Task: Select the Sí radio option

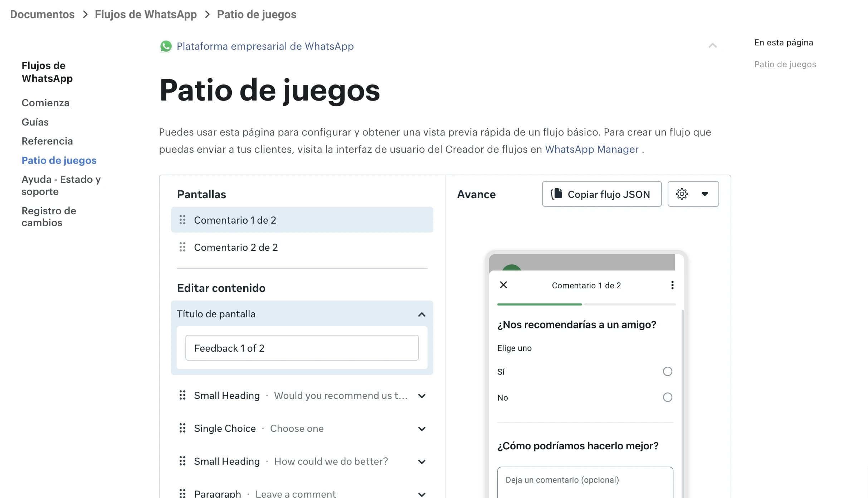Action: (667, 371)
